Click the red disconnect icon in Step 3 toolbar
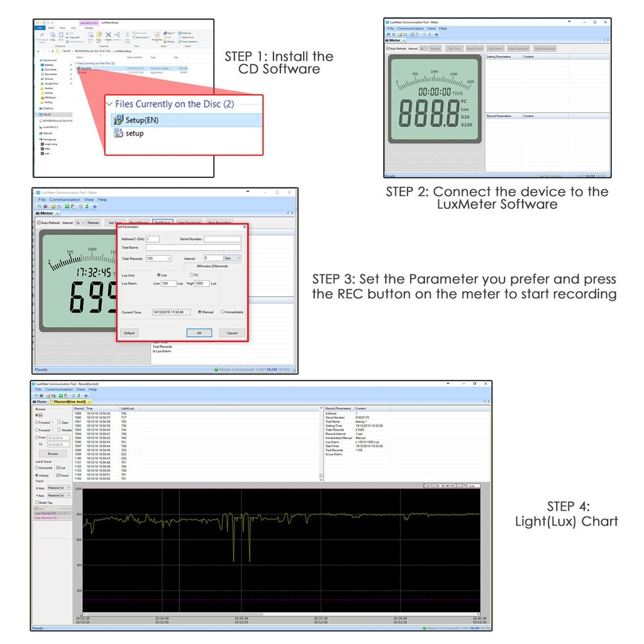This screenshot has height=644, width=644. tap(45, 206)
